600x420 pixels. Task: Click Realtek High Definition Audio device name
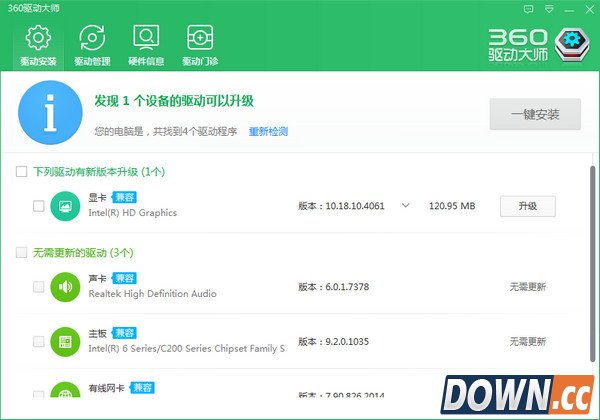point(153,294)
